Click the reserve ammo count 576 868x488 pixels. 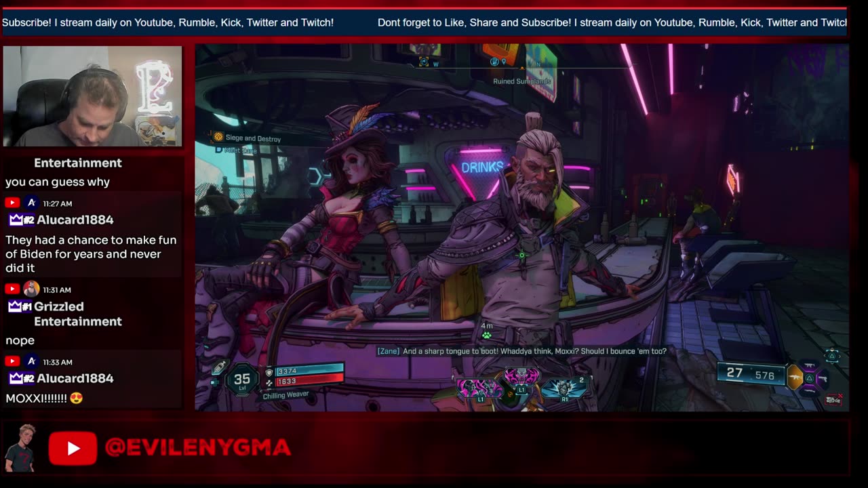pyautogui.click(x=764, y=375)
